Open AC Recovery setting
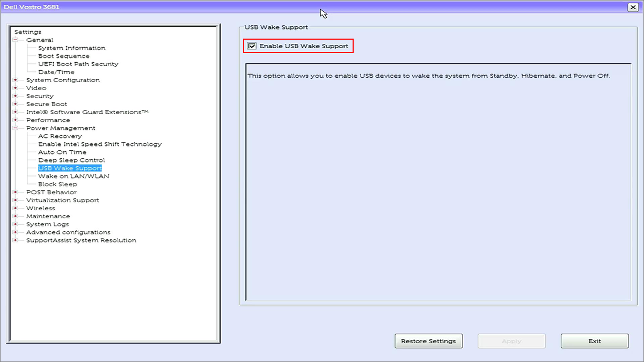This screenshot has width=644, height=362. 60,136
